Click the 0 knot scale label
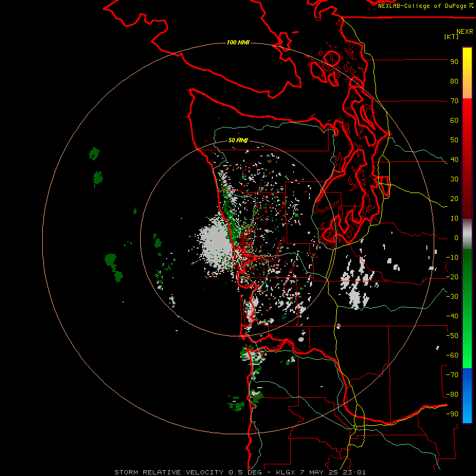The width and height of the screenshot is (476, 476). [x=456, y=237]
